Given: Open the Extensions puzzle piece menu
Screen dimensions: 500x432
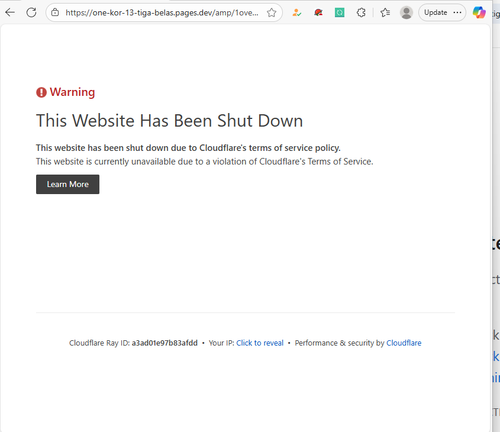Looking at the screenshot, I should [x=361, y=13].
